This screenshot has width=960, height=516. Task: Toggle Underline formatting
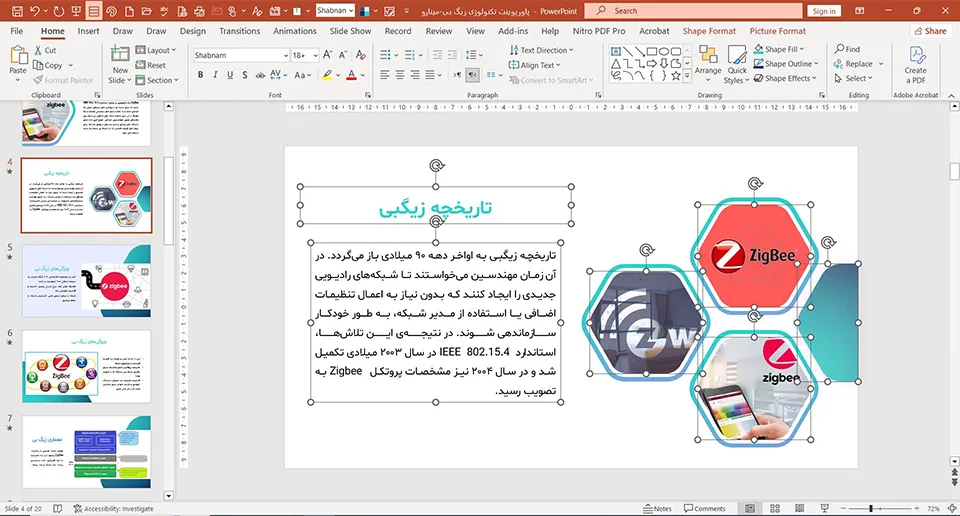pos(230,75)
